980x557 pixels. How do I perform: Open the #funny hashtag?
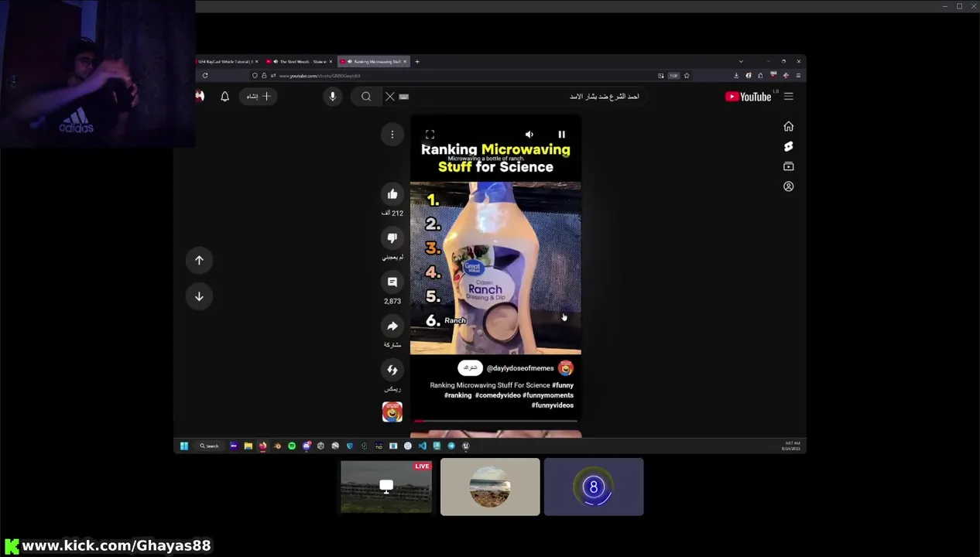(x=563, y=385)
